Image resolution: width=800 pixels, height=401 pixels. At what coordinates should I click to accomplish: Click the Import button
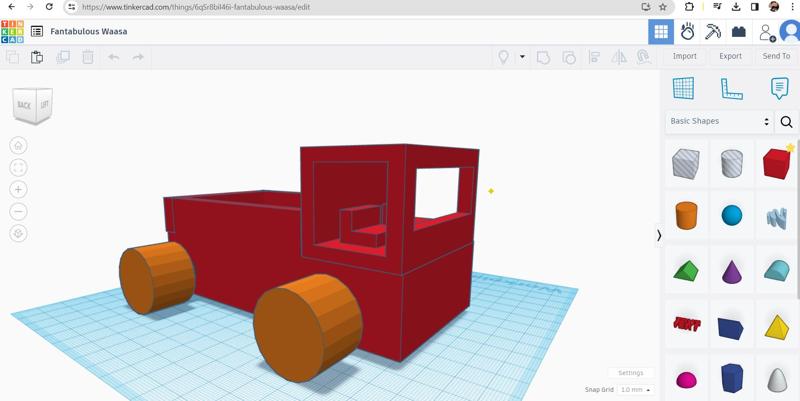point(685,56)
